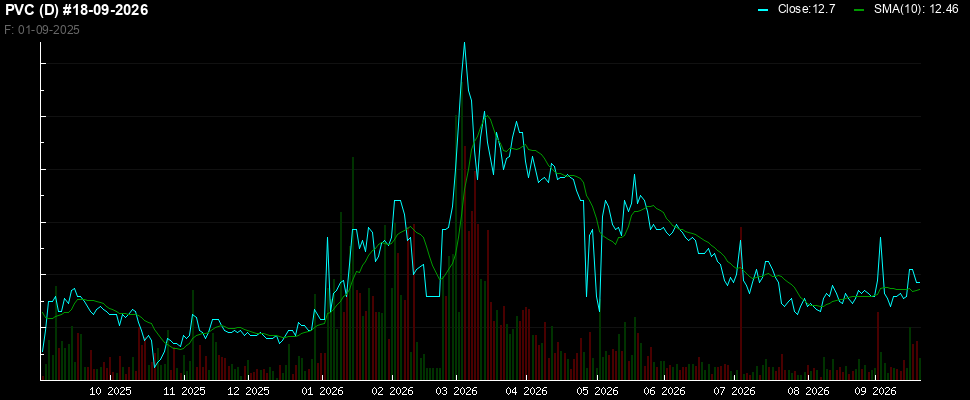The width and height of the screenshot is (970, 400).
Task: Click the 02 2026 date axis label
Action: 392,391
